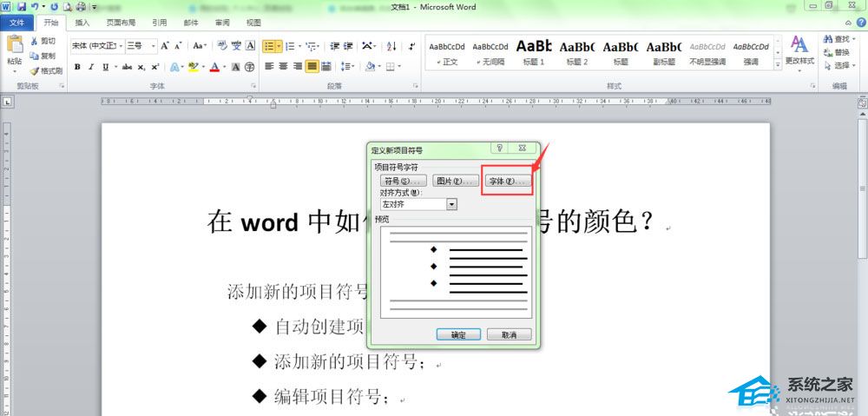Select Format Painter (格式刷) brush
Image resolution: width=868 pixels, height=416 pixels.
click(35, 71)
